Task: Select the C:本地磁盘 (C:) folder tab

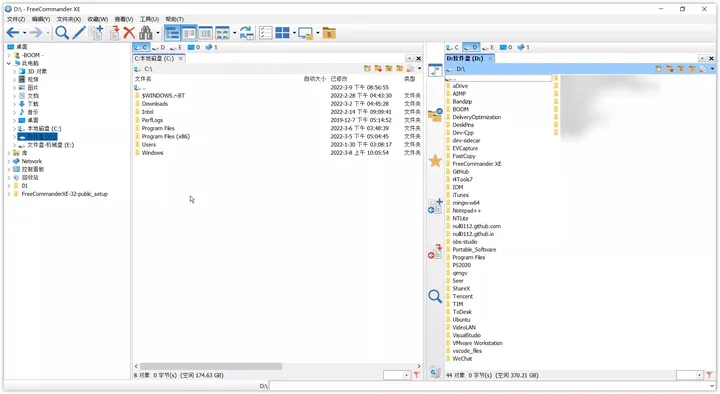Action: click(x=155, y=58)
